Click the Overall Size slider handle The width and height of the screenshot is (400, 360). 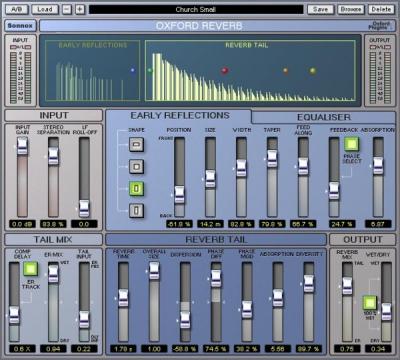(154, 271)
